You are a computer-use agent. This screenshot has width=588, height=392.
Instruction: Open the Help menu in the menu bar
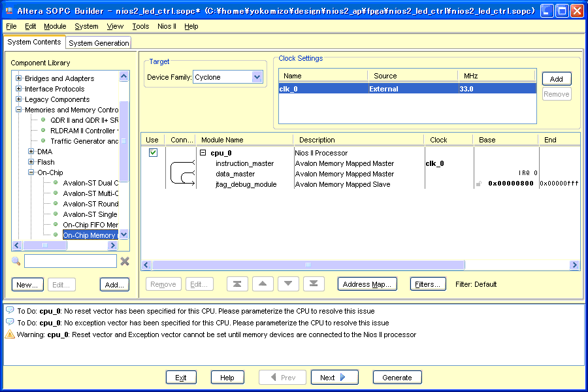[191, 26]
